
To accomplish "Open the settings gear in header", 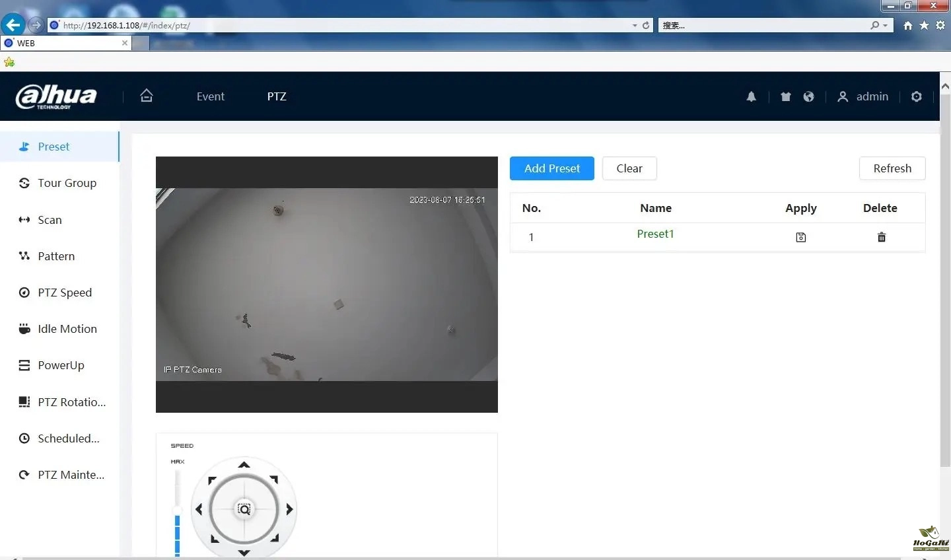I will (916, 96).
